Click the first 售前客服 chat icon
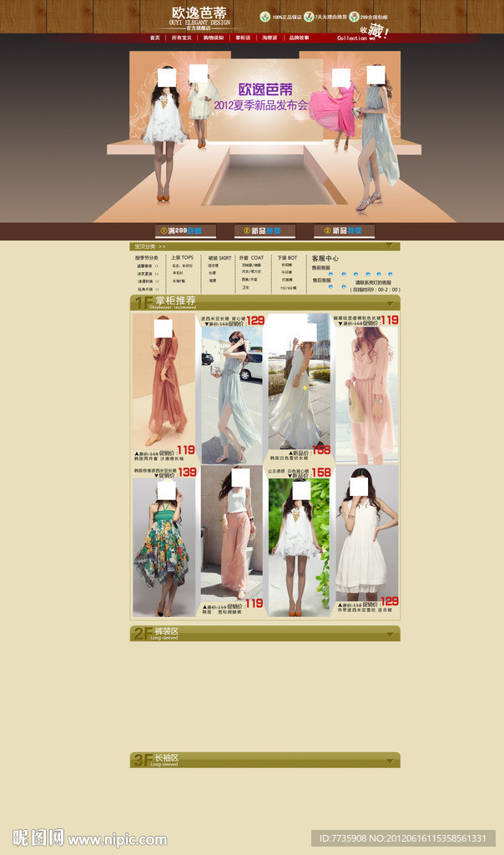Image resolution: width=504 pixels, height=855 pixels. point(330,274)
